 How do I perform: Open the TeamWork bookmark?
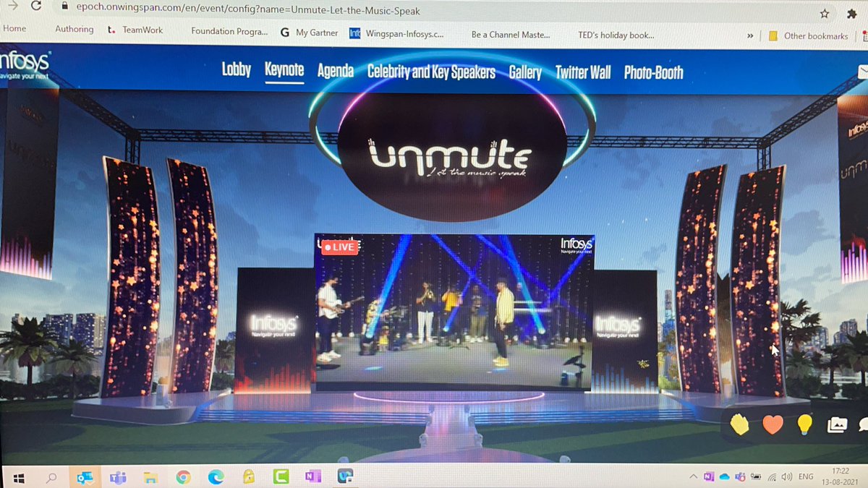click(x=135, y=30)
